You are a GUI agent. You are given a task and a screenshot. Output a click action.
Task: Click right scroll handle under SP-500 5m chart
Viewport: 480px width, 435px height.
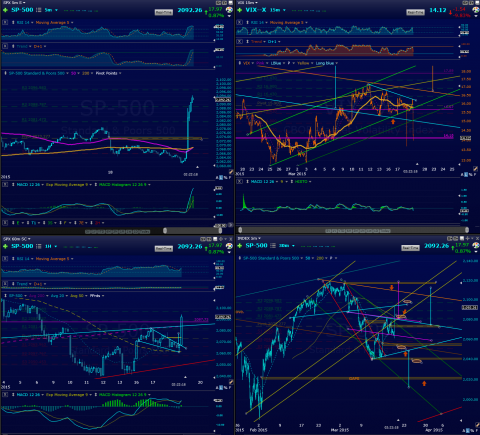point(220,230)
